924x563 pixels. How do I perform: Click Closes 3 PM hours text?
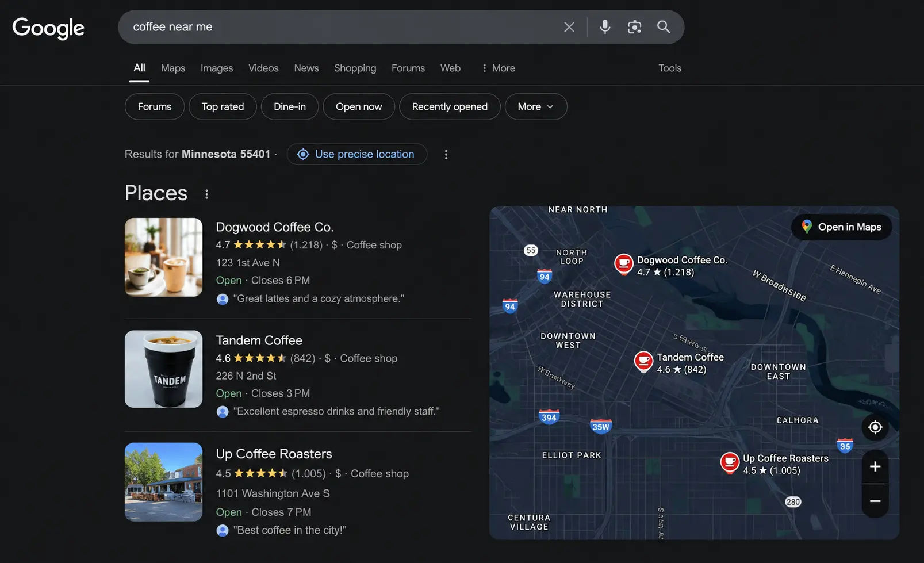pos(281,393)
